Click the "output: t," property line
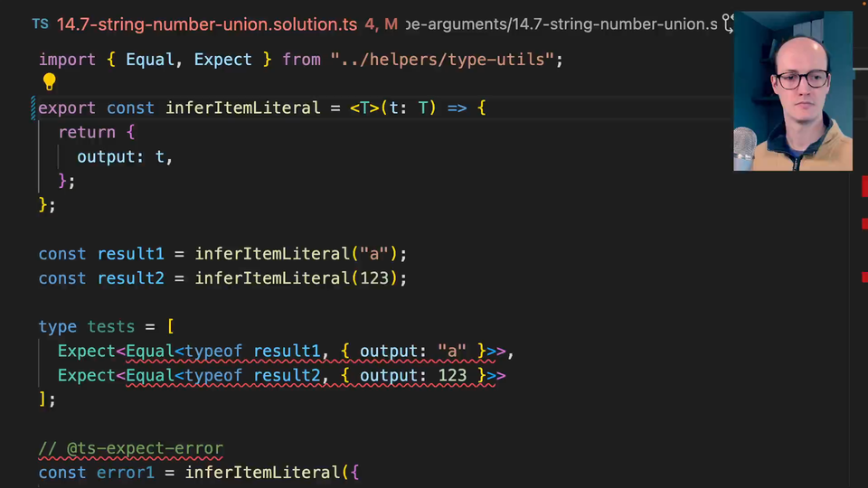The height and width of the screenshot is (488, 868). coord(125,156)
